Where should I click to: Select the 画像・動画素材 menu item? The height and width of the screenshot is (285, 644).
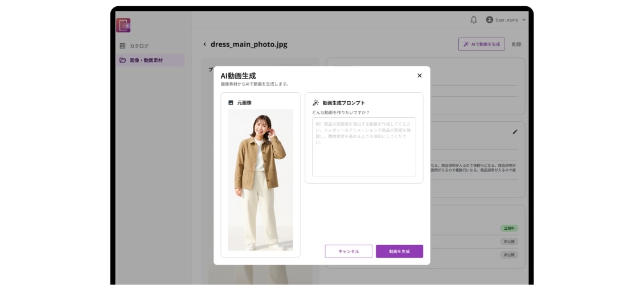tap(146, 60)
